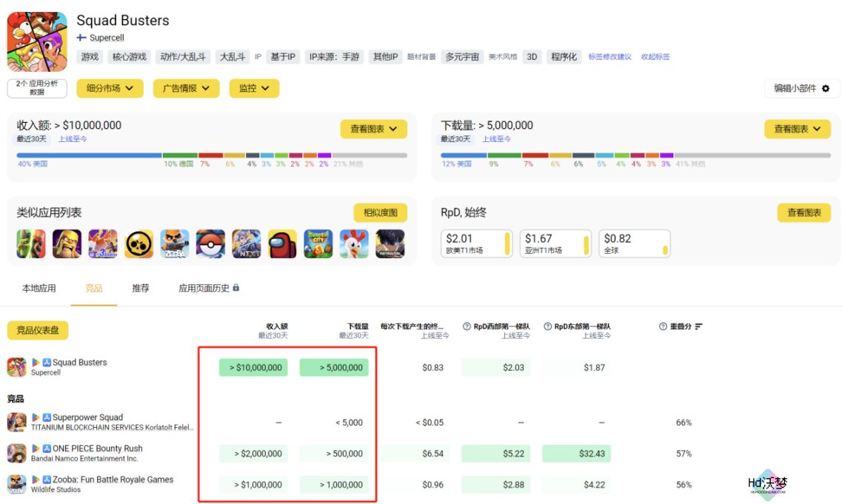The width and height of the screenshot is (842, 504).
Task: Click the 相似度图 button
Action: pyautogui.click(x=380, y=212)
